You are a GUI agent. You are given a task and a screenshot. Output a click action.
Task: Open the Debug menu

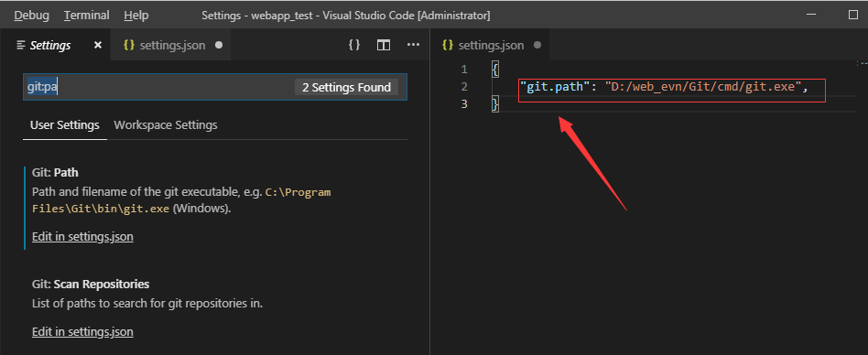[x=32, y=16]
